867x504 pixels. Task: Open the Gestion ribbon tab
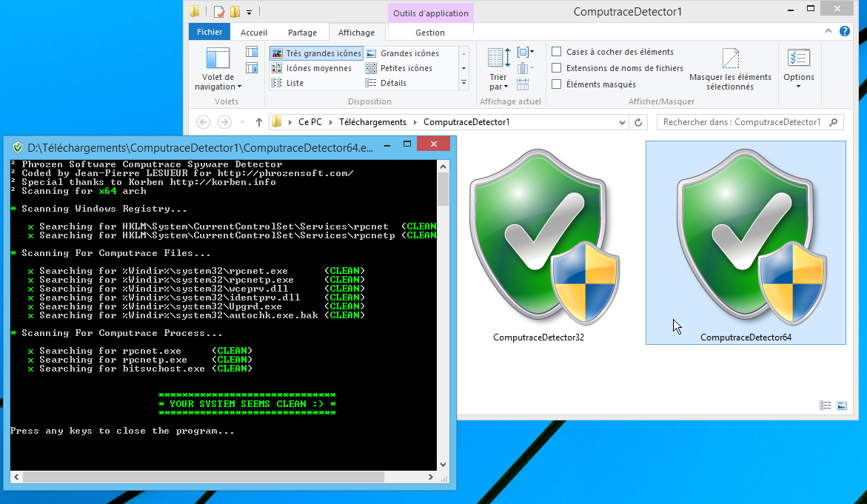coord(430,33)
